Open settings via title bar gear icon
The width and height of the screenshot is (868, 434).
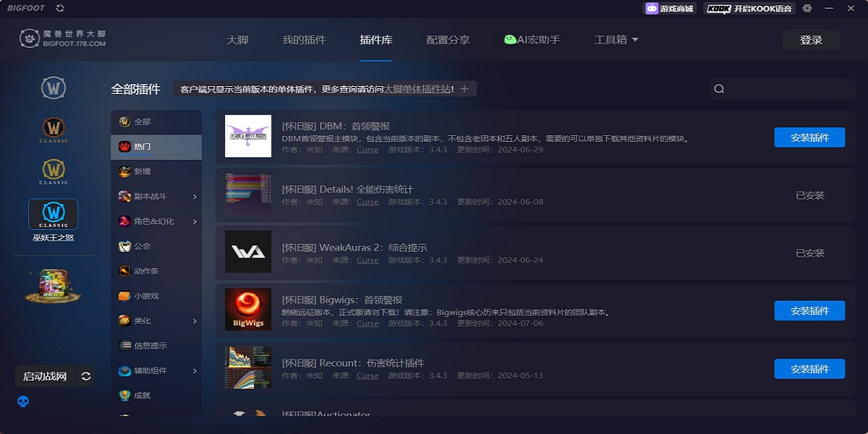807,9
